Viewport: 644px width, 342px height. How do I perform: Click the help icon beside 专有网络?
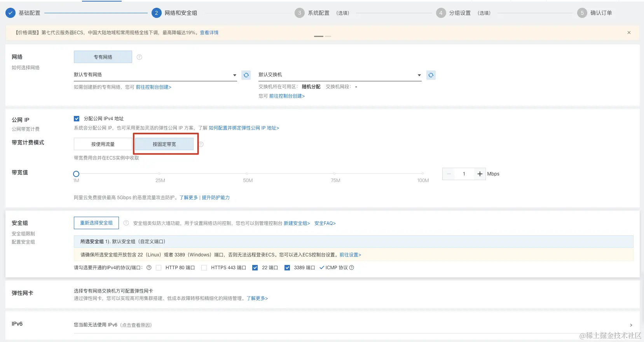pyautogui.click(x=139, y=57)
